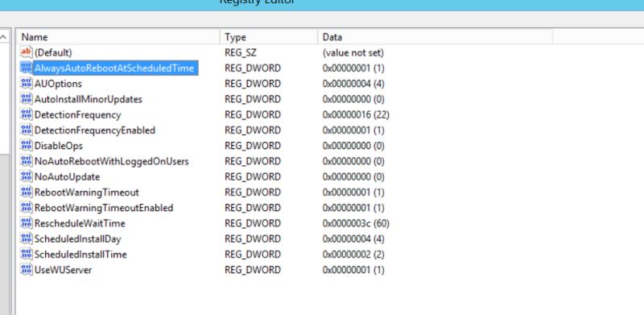Select the RebootWarningTimeout value name

[87, 193]
